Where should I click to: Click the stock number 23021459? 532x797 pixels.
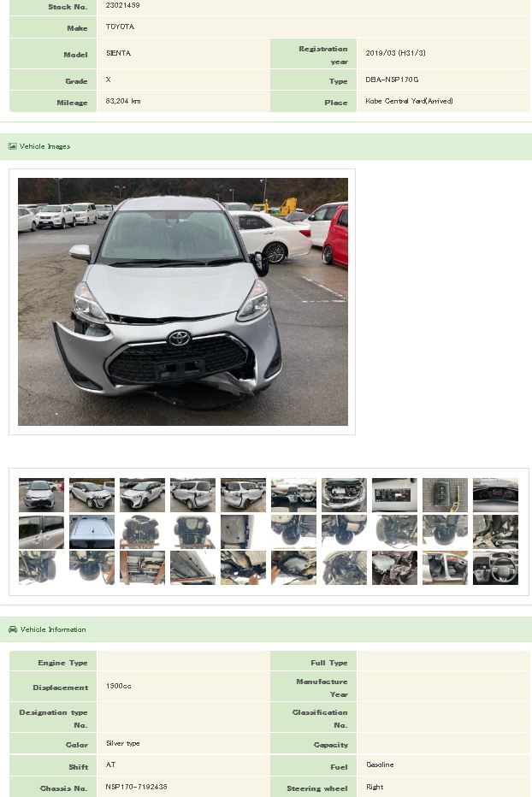point(122,5)
